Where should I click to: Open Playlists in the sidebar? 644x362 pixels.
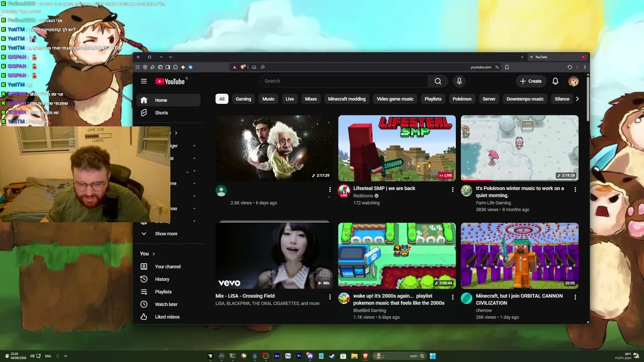tap(169, 292)
